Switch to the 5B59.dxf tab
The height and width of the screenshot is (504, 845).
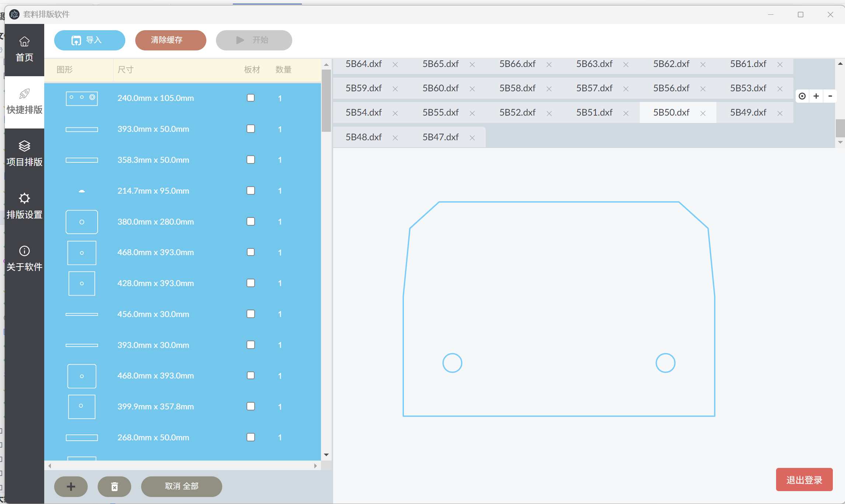tap(363, 88)
